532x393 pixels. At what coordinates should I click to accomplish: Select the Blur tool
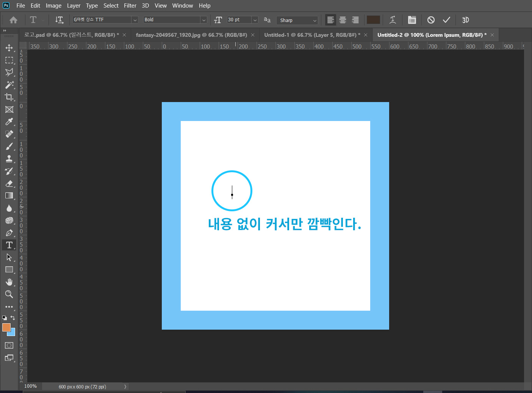coord(9,208)
